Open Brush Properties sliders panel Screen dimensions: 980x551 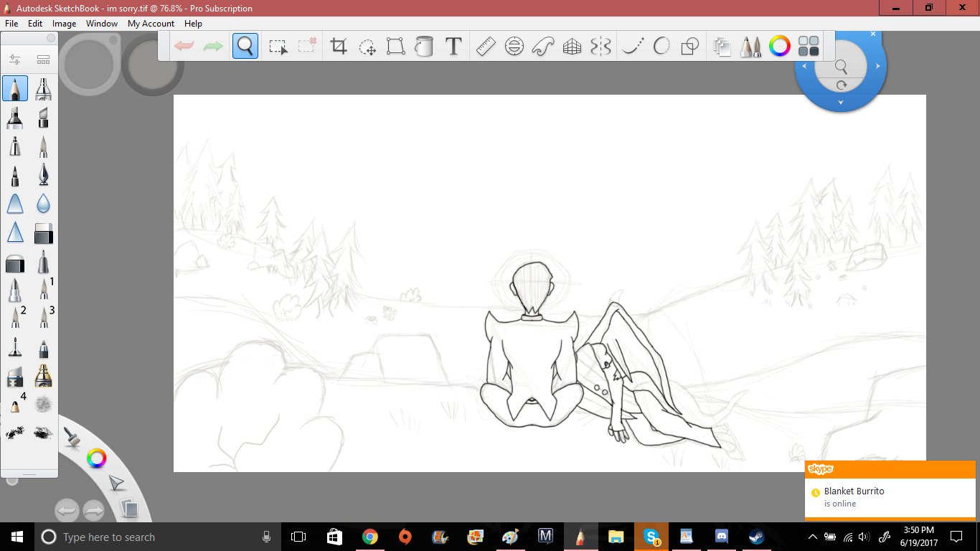click(x=15, y=60)
